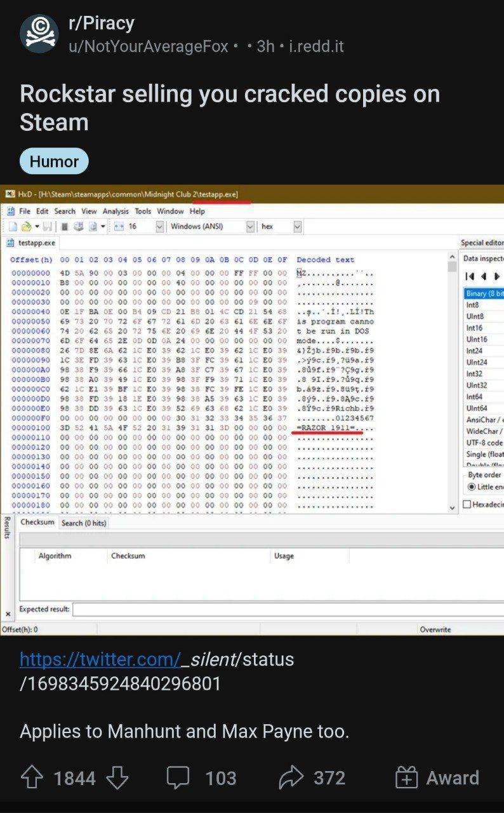Click offset row 00000100 in hex view
Image resolution: width=504 pixels, height=813 pixels.
30,427
